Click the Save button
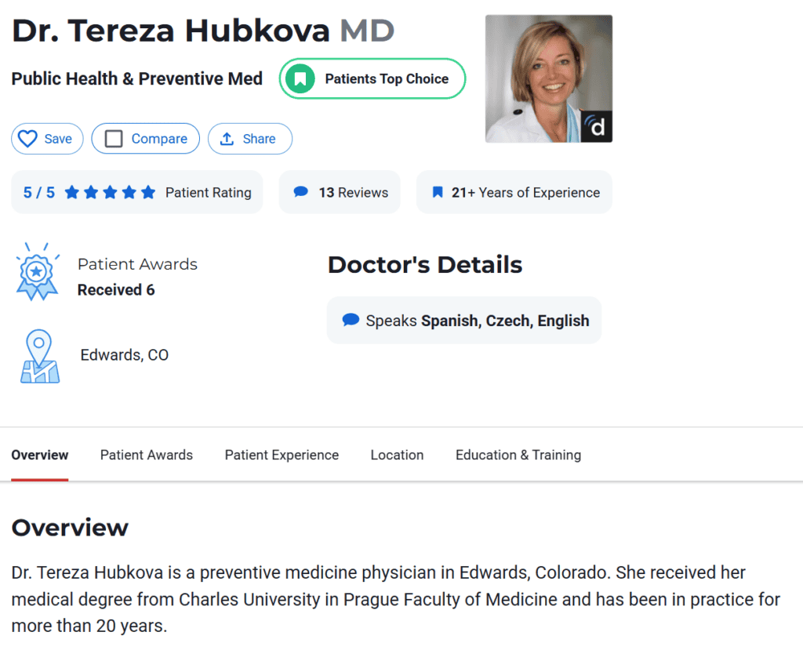This screenshot has width=803, height=672. click(x=47, y=139)
